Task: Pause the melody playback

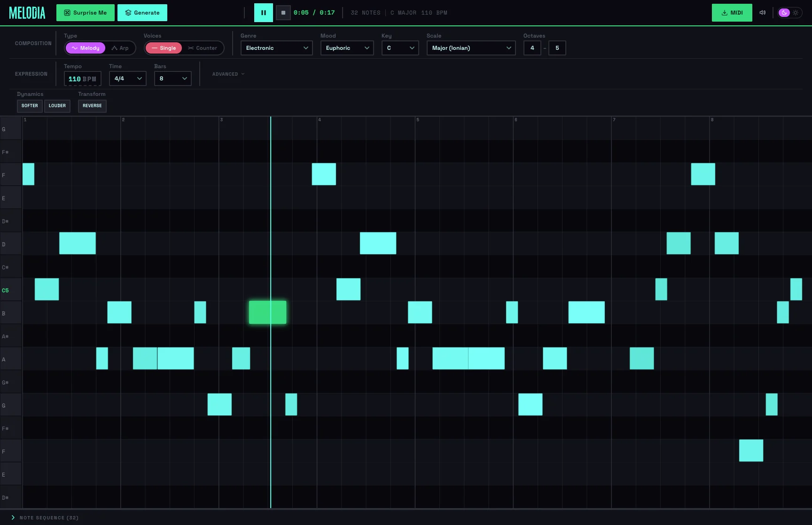Action: 263,13
